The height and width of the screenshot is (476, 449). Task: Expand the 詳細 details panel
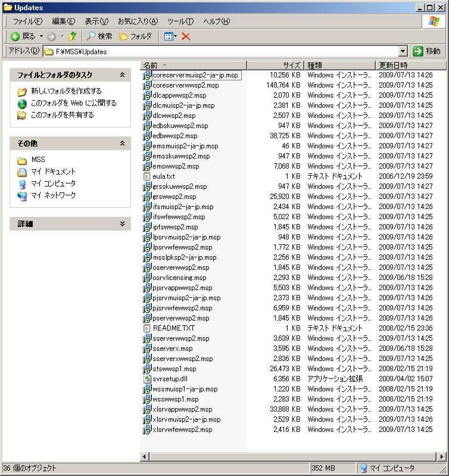122,224
